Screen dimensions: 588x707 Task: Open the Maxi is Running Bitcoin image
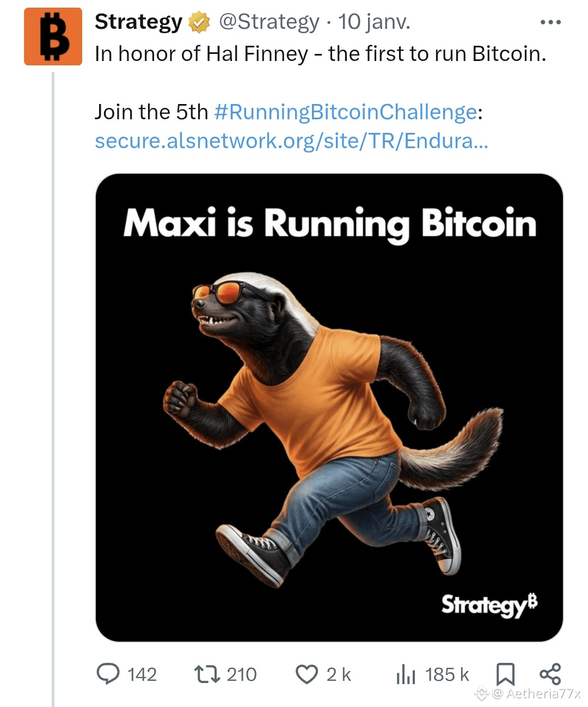tap(329, 407)
